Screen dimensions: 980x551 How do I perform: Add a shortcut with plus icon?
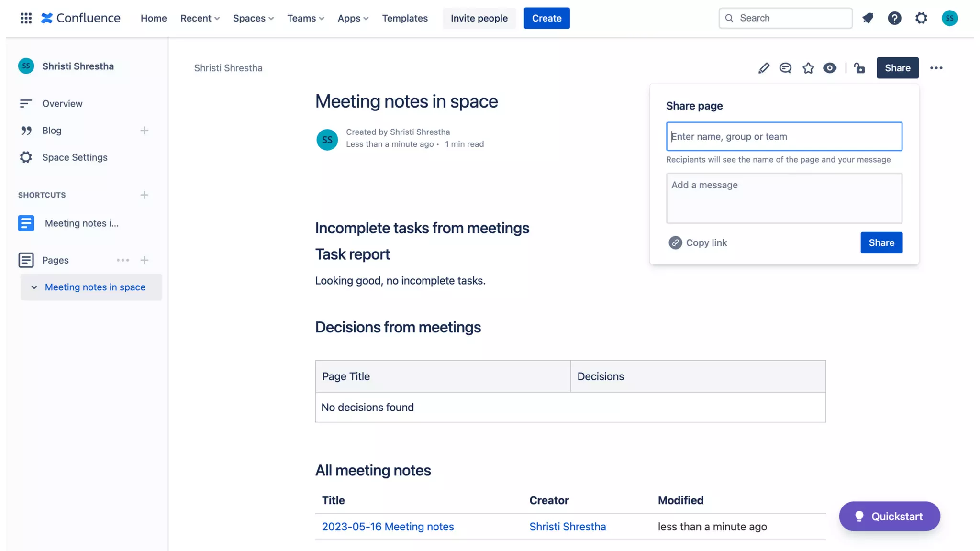[144, 195]
